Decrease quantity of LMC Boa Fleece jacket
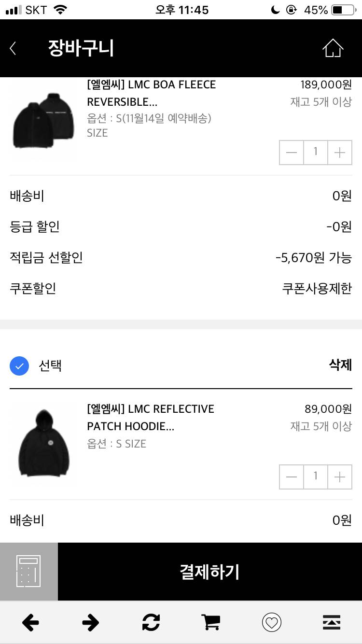 coord(292,153)
